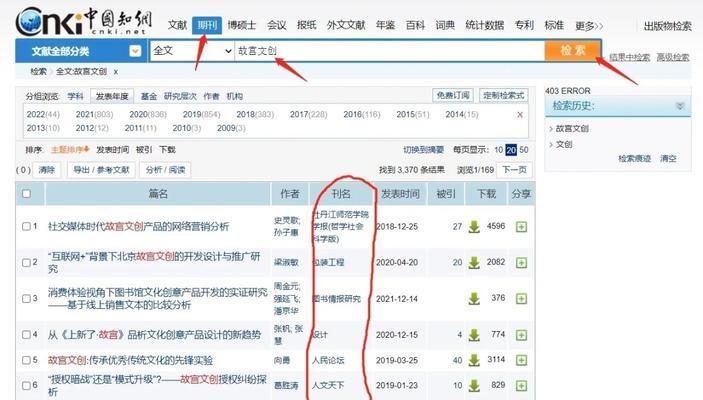Switch to the 会议 tab
Screen dimensions: 703x400
(277, 25)
